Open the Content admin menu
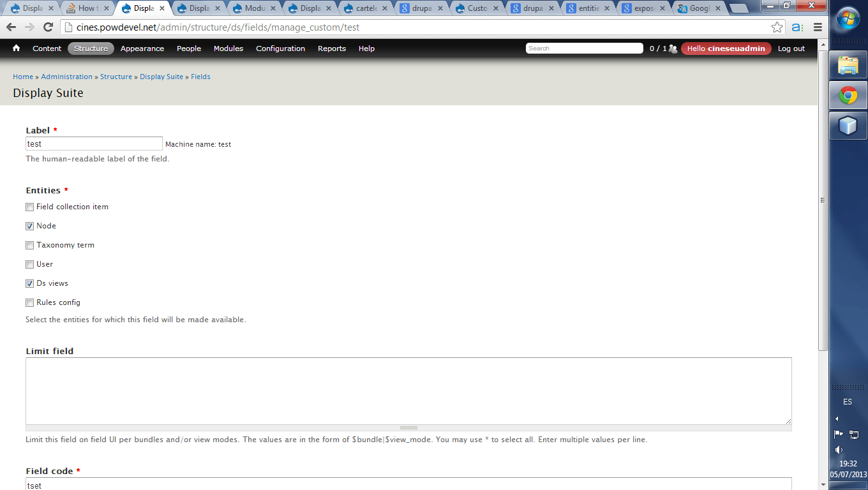 pyautogui.click(x=47, y=48)
